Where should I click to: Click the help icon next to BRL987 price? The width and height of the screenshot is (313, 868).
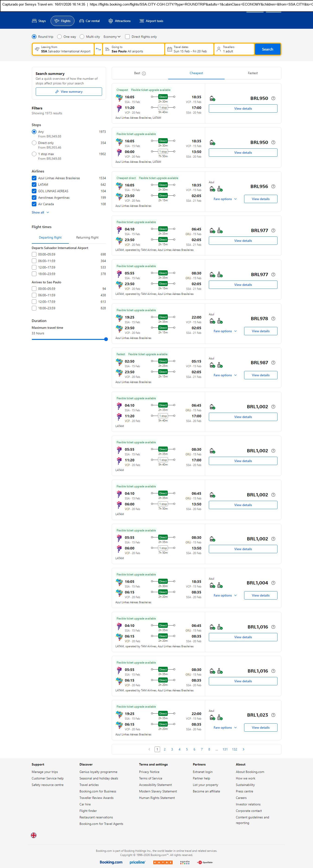coord(273,363)
